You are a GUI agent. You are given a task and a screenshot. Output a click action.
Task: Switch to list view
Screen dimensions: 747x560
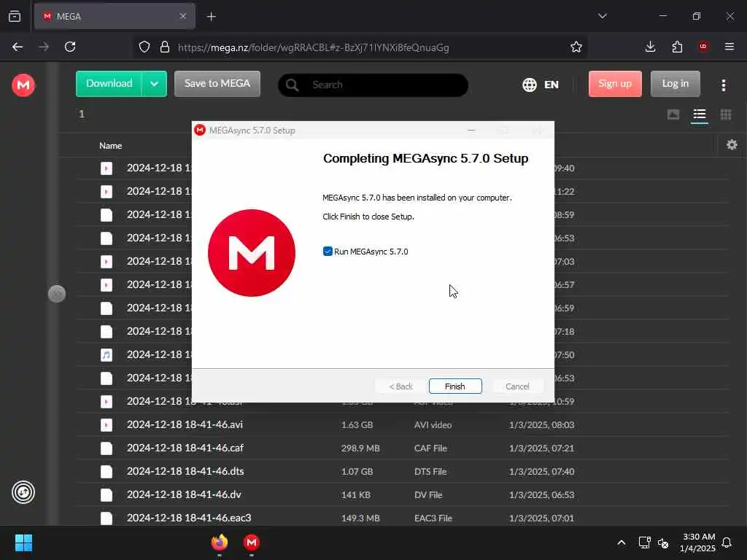(x=700, y=114)
